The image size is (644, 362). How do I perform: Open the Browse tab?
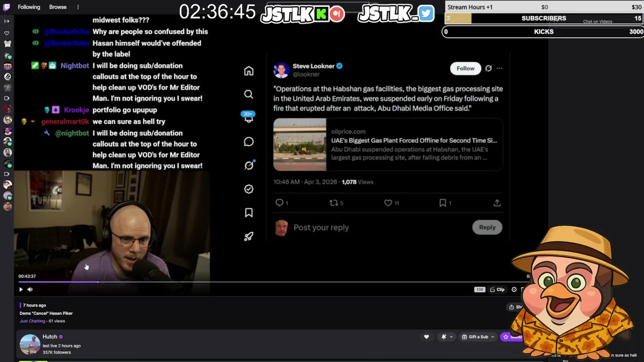pos(58,7)
